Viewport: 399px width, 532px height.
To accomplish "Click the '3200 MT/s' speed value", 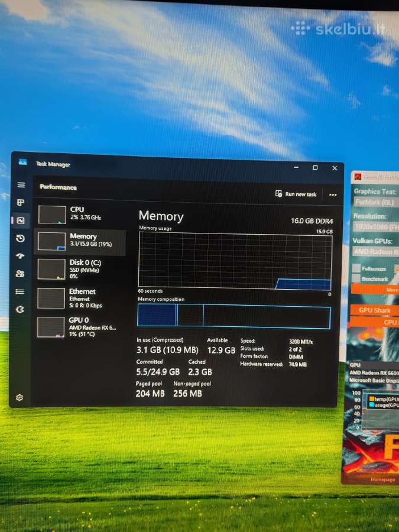I will click(301, 342).
